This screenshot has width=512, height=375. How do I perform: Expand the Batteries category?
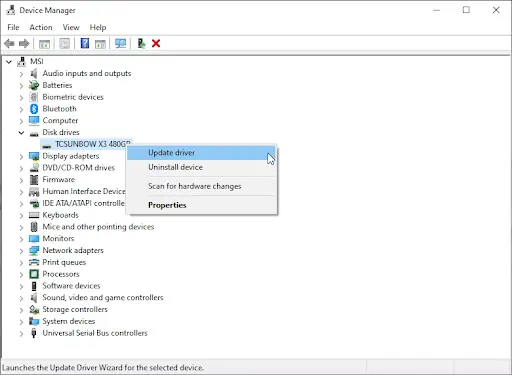coord(21,86)
